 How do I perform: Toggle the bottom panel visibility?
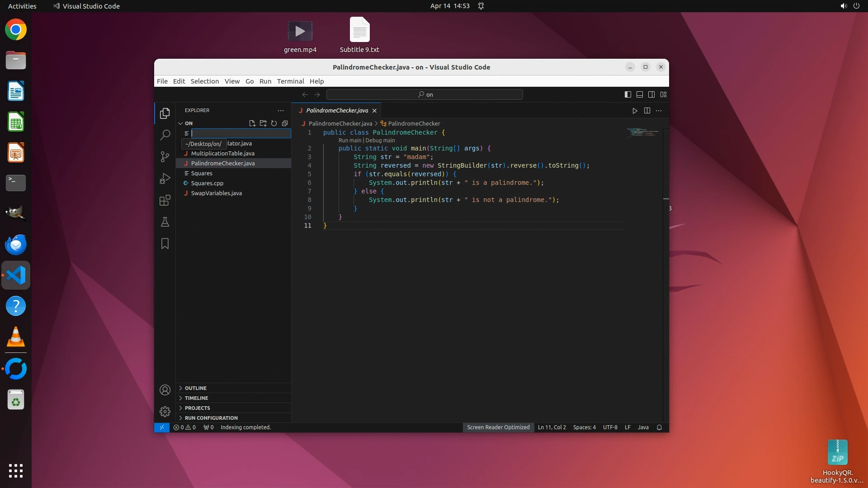pos(640,94)
